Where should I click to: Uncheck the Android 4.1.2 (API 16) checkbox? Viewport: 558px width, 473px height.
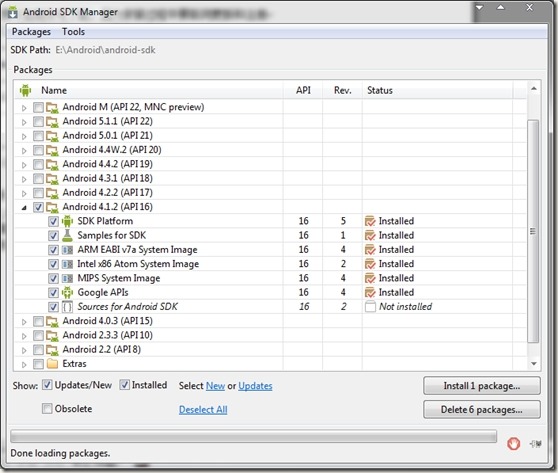(38, 207)
